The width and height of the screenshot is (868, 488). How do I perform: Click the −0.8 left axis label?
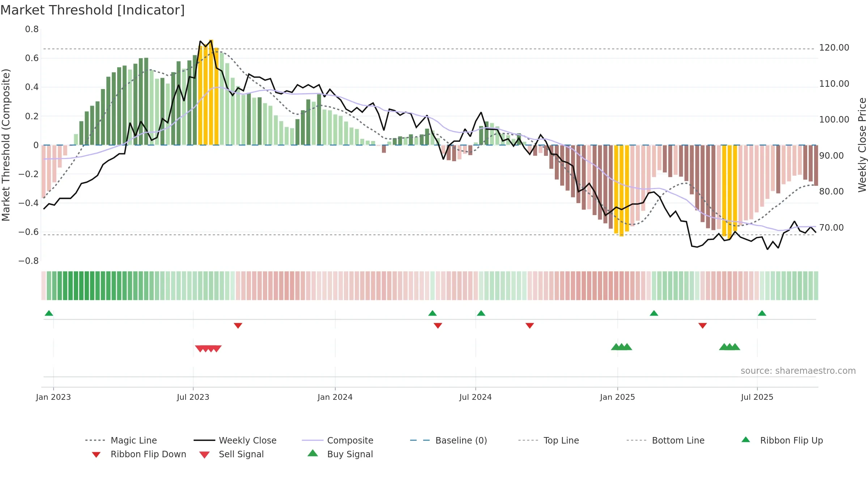pyautogui.click(x=28, y=261)
